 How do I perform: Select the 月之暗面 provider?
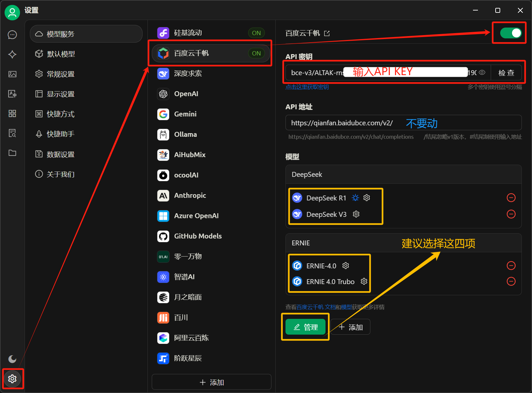point(211,297)
